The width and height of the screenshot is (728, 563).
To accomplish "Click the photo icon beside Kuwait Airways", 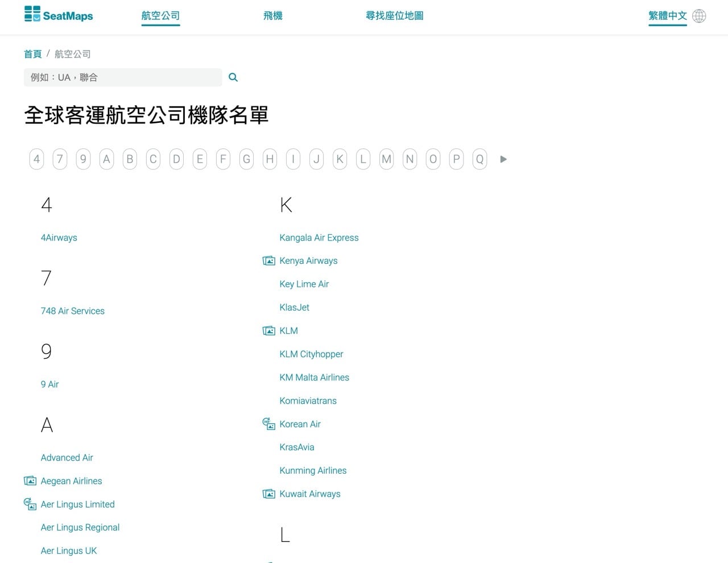I will pyautogui.click(x=268, y=494).
